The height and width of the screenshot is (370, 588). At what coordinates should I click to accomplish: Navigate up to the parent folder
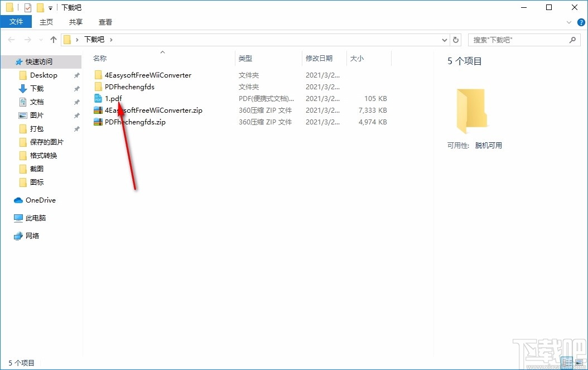(53, 39)
